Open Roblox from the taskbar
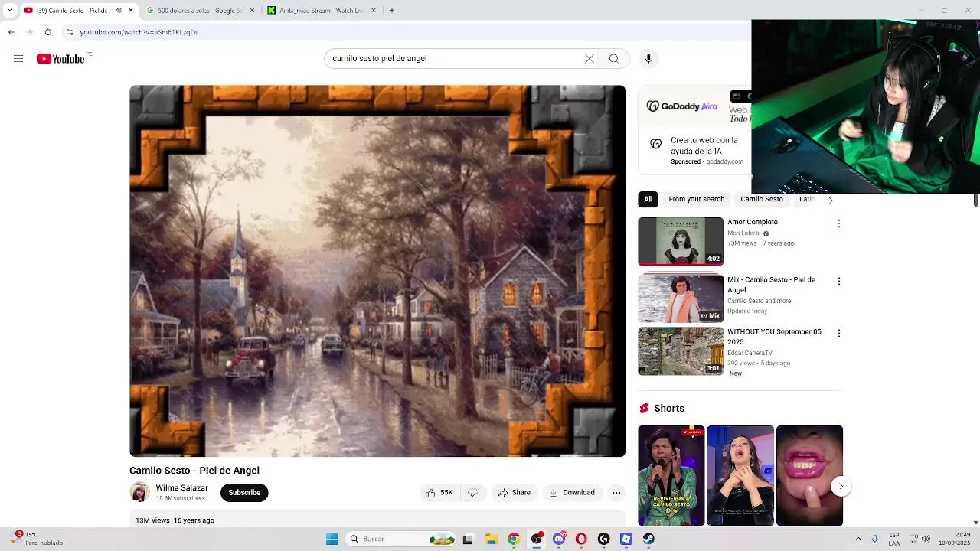This screenshot has height=551, width=980. pyautogui.click(x=626, y=539)
